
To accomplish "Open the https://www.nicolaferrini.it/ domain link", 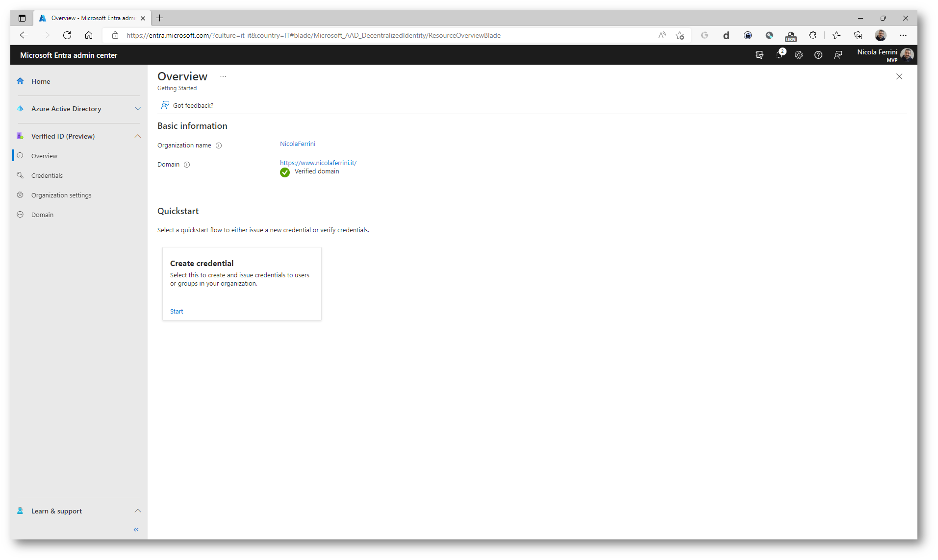I will [x=318, y=163].
